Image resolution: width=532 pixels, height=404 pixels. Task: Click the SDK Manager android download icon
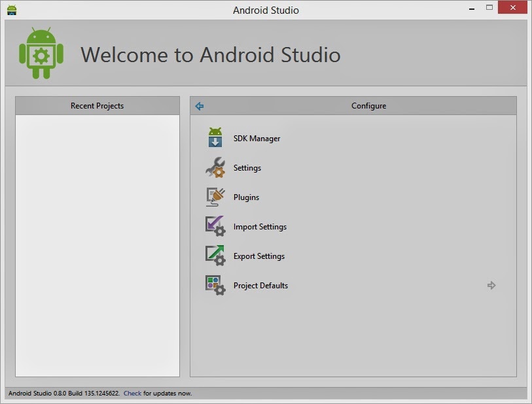[215, 137]
